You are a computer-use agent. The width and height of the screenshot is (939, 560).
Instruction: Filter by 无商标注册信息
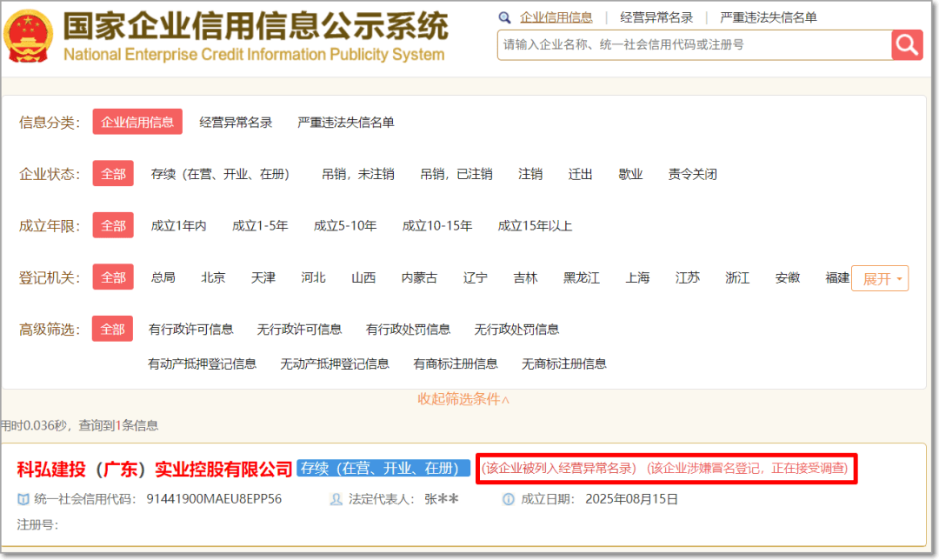click(564, 364)
